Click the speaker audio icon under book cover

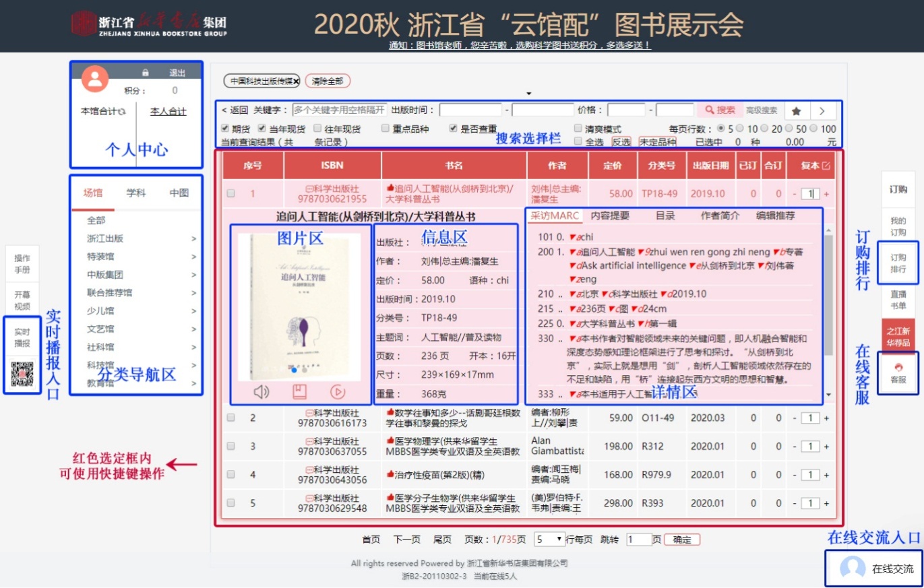click(x=261, y=391)
